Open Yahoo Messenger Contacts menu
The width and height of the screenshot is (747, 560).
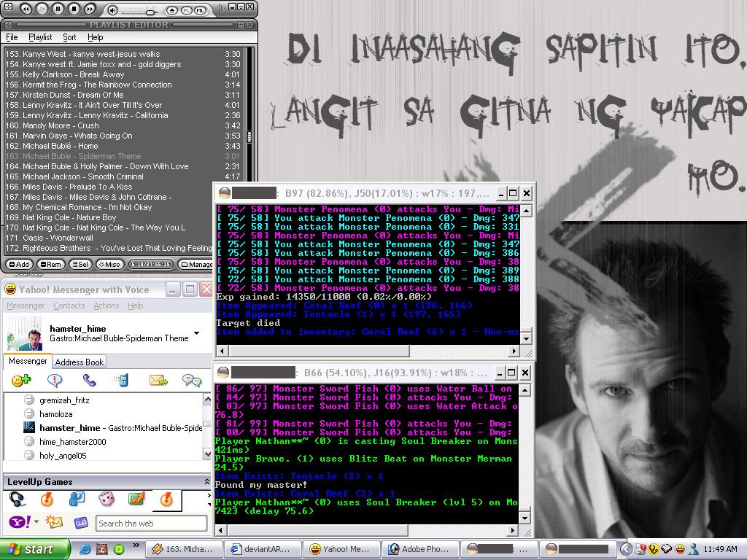[69, 306]
